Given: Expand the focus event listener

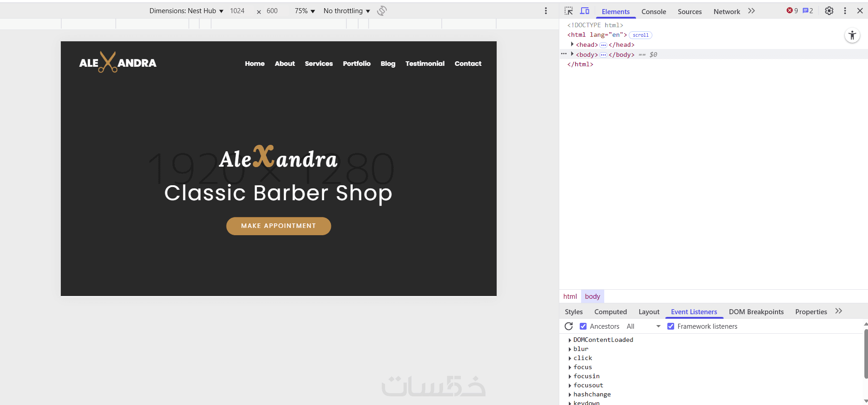Looking at the screenshot, I should pos(570,367).
